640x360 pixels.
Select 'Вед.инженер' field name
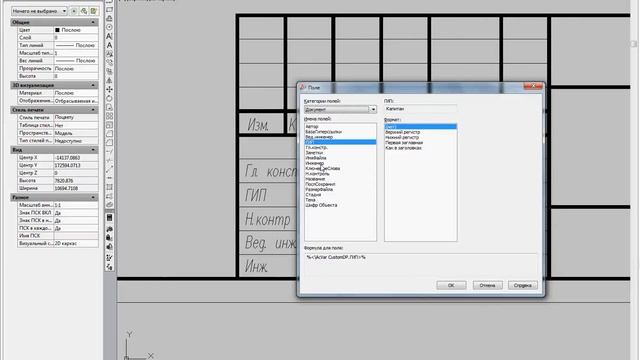[319, 137]
